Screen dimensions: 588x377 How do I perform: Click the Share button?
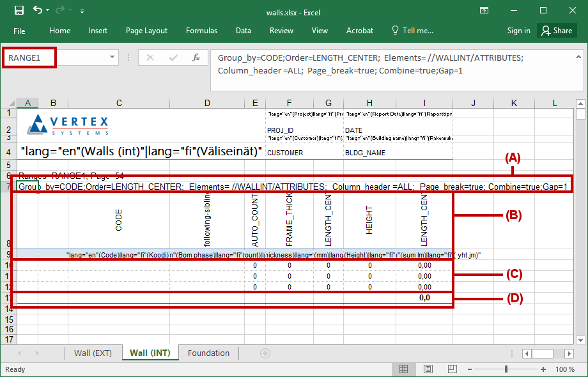coord(556,31)
